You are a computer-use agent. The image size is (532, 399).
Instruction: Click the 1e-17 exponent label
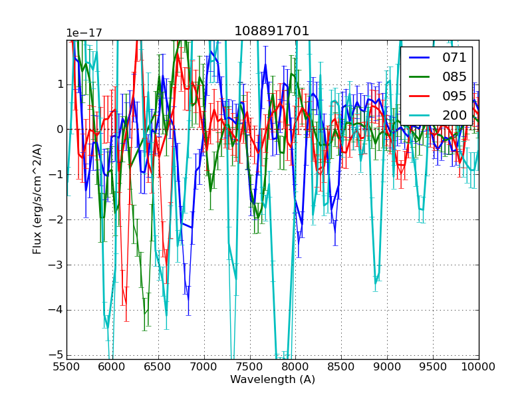pyautogui.click(x=82, y=33)
